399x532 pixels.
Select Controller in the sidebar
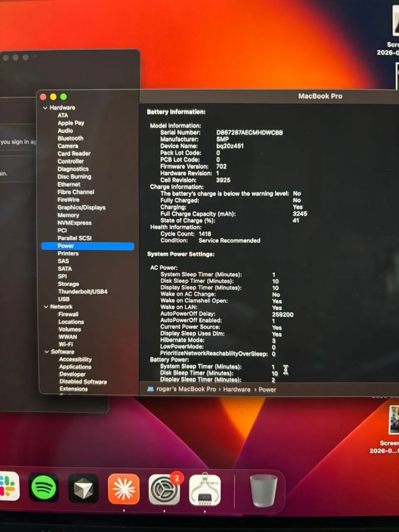71,161
